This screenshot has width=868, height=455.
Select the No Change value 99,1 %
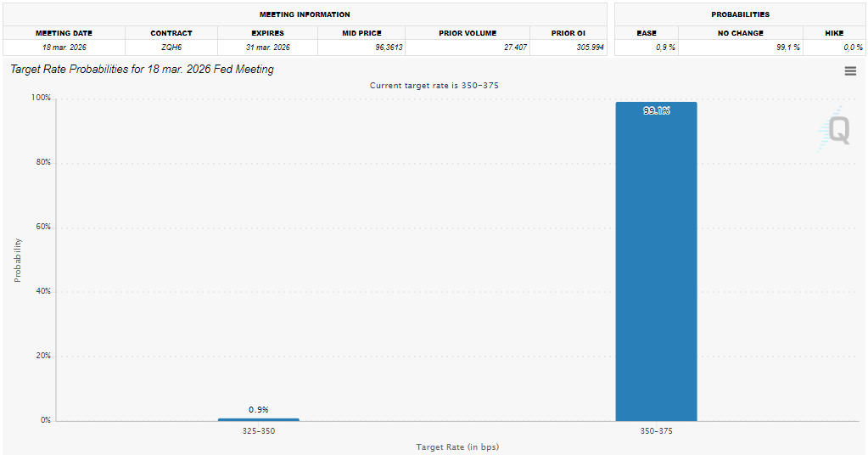click(787, 48)
